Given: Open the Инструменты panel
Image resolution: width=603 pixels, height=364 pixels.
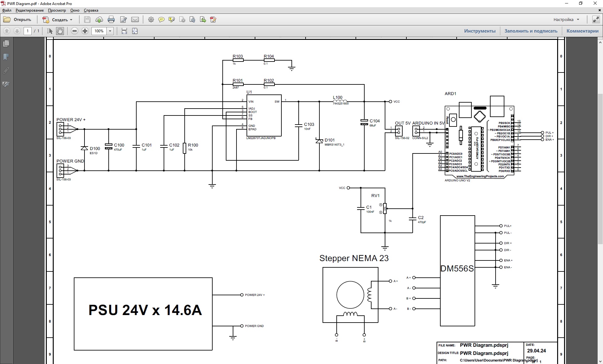Looking at the screenshot, I should click(480, 31).
